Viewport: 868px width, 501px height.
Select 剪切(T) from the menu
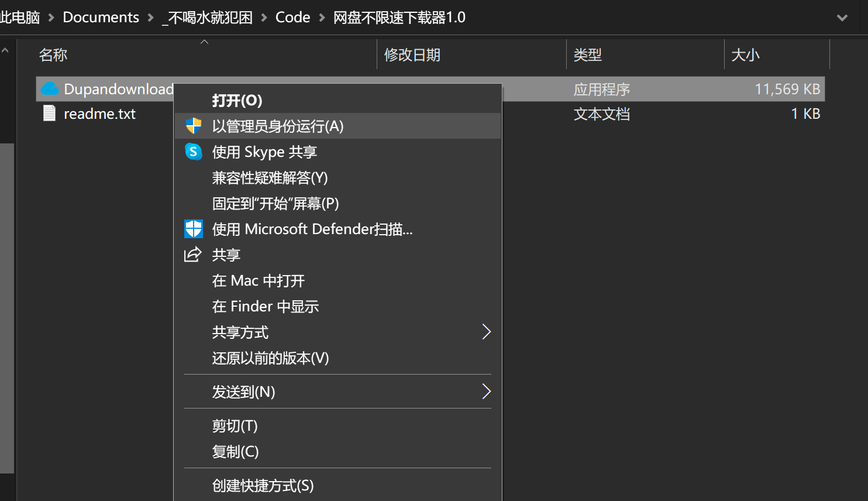(x=235, y=426)
